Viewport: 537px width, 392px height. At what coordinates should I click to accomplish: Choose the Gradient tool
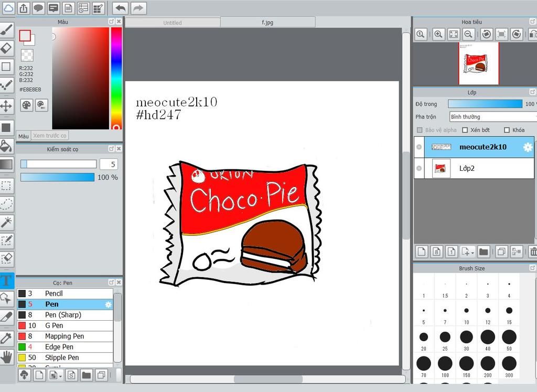point(6,165)
